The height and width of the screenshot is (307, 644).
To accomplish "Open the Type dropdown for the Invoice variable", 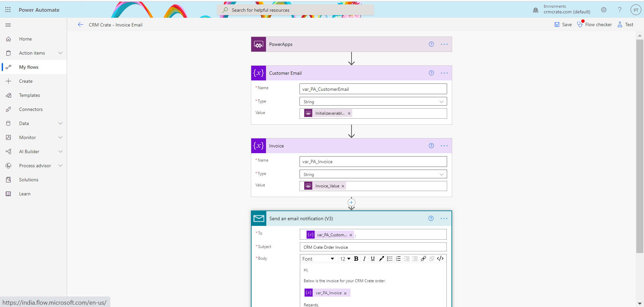I will 442,174.
